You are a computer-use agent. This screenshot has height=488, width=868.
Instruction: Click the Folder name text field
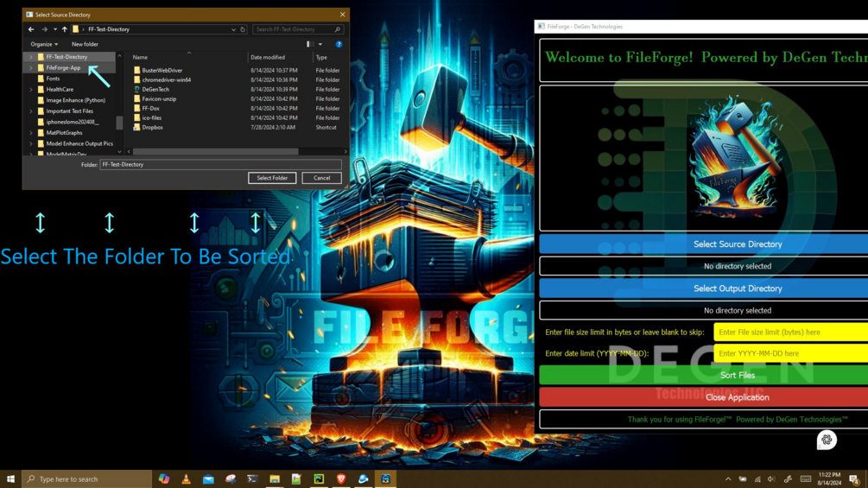coord(220,164)
